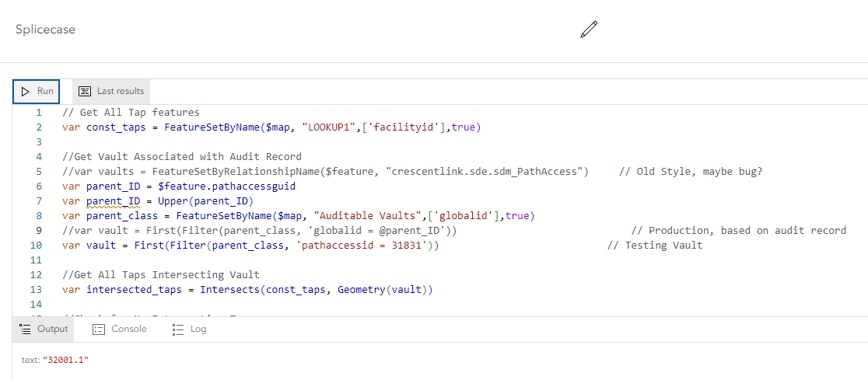Click the Run triangle play icon

25,91
